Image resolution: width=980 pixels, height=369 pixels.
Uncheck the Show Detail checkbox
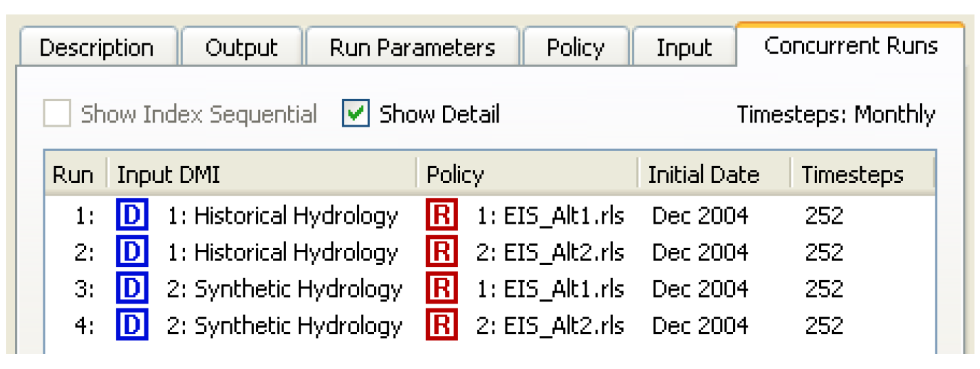click(x=356, y=114)
